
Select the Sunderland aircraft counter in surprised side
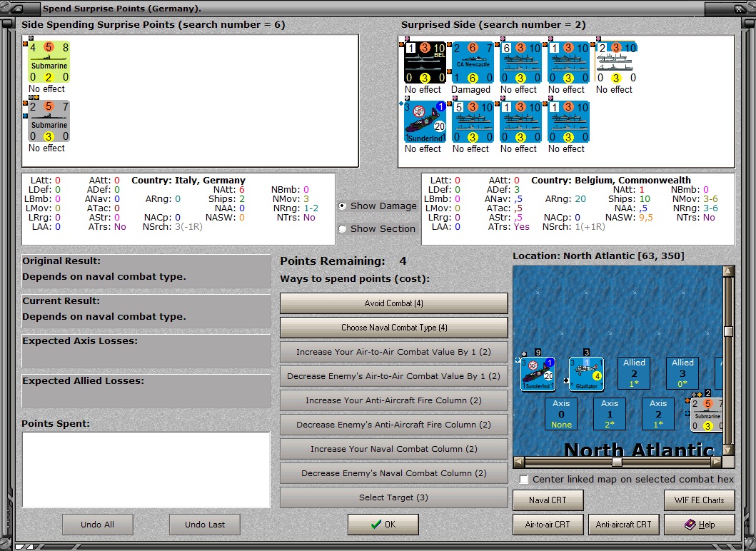click(425, 122)
